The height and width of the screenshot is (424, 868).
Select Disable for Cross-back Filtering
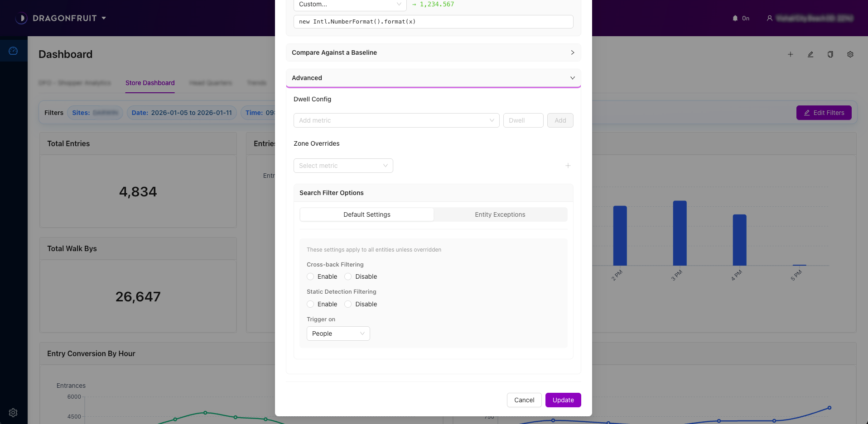pyautogui.click(x=348, y=276)
